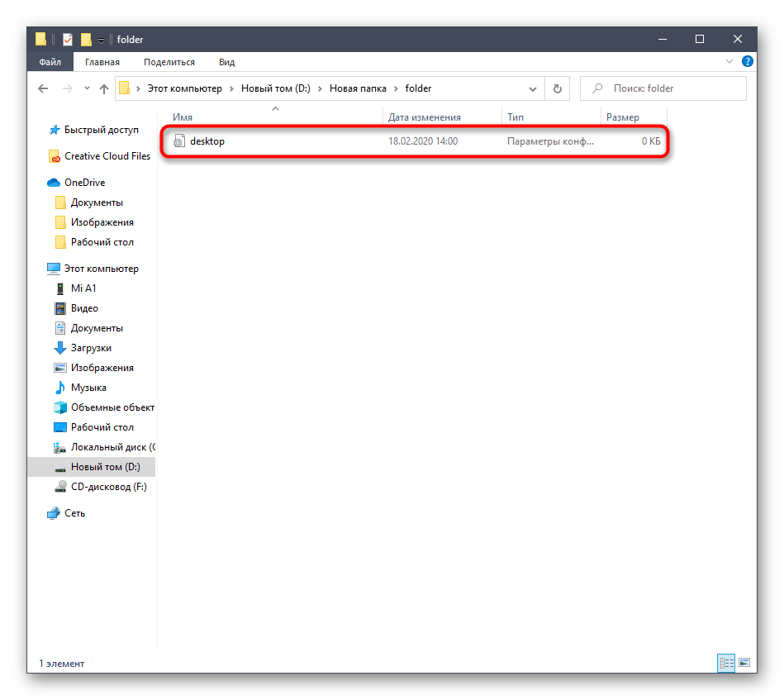The width and height of the screenshot is (784, 700).
Task: Expand address bar history dropdown
Action: (x=533, y=89)
